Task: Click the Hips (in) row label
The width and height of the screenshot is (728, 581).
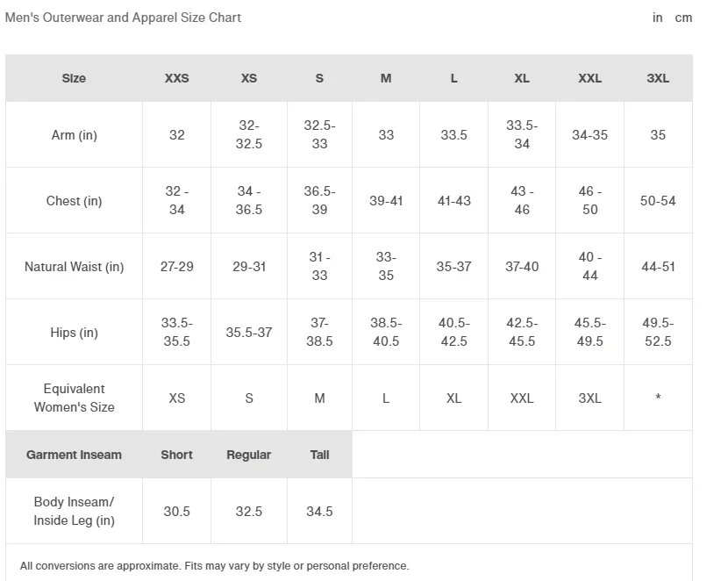Action: coord(74,333)
